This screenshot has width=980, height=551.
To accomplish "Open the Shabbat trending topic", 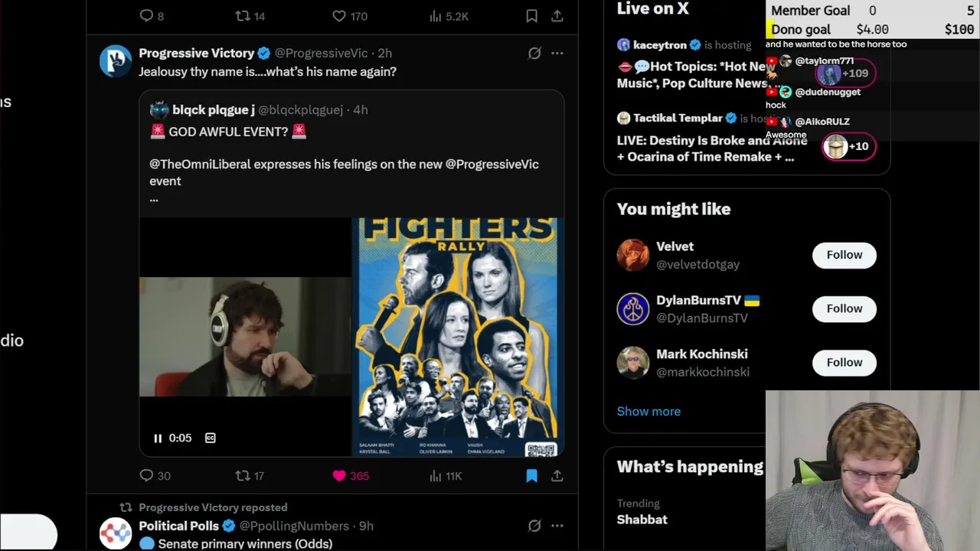I will tap(642, 519).
